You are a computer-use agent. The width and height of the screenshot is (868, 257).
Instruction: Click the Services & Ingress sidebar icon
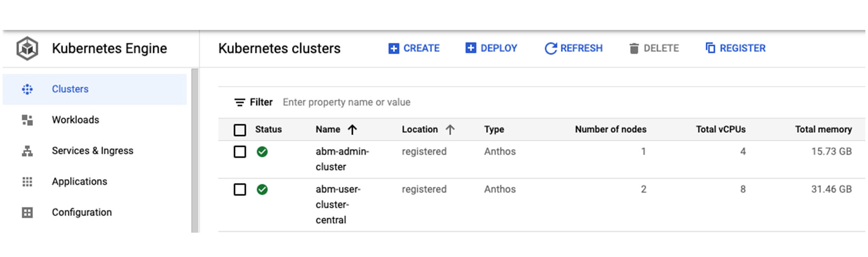(x=27, y=151)
